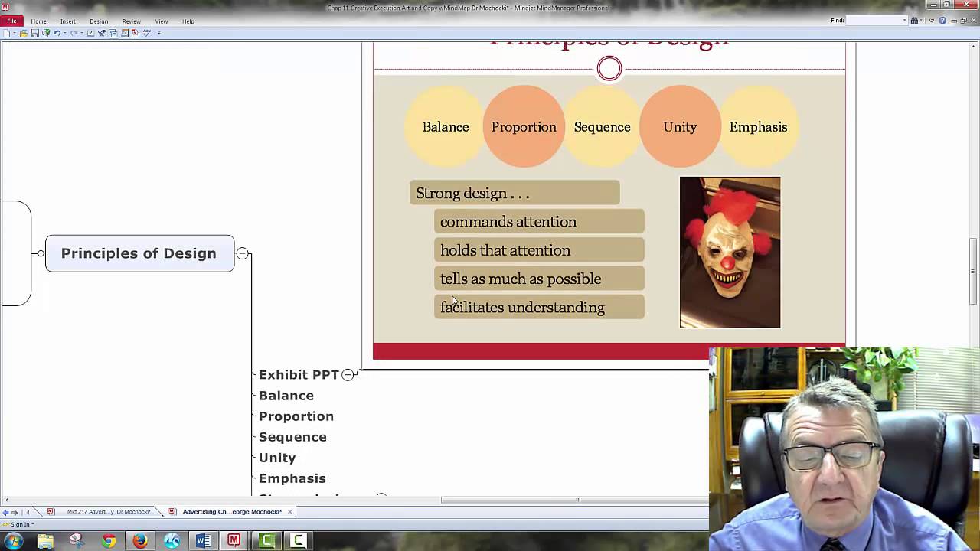Click the 'Strong design . . .' text box
Image resolution: width=980 pixels, height=551 pixels.
[x=514, y=193]
